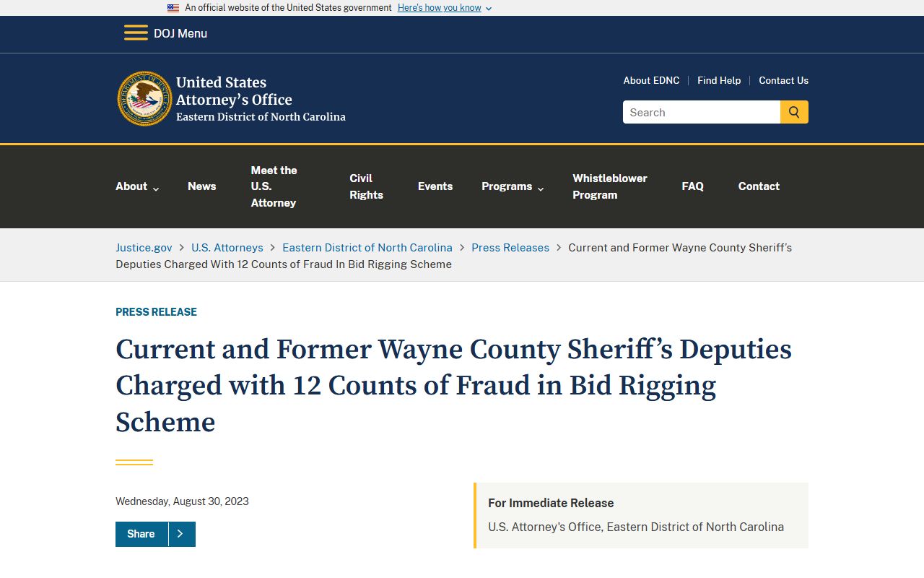Open the Contact navigation item
The height and width of the screenshot is (578, 924).
(759, 186)
